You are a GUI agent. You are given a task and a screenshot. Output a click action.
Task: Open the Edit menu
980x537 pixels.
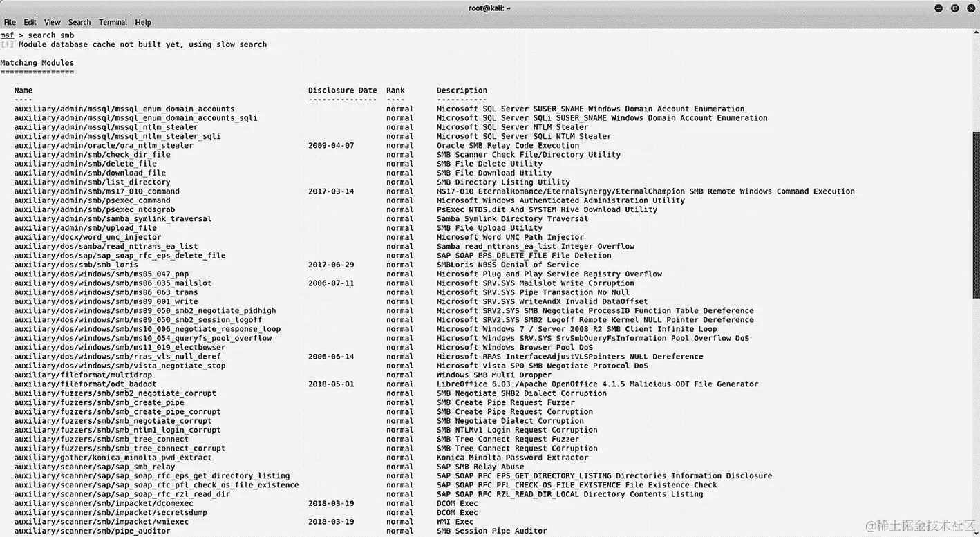pos(30,22)
